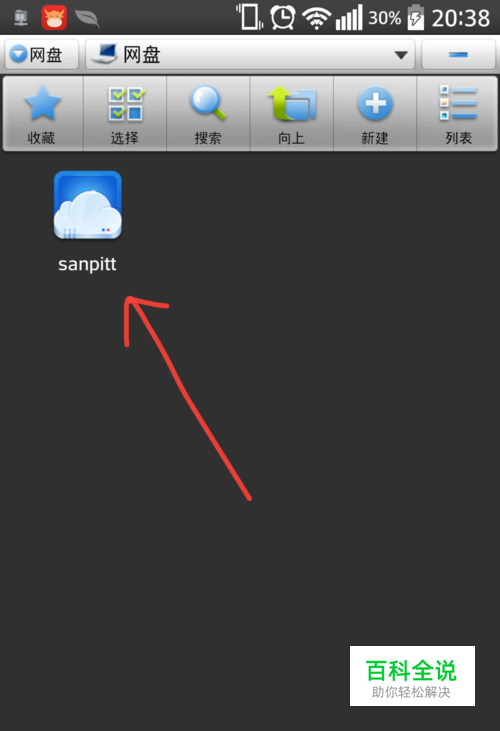Open the sanpitt cloud drive
Viewport: 500px width, 731px height.
point(88,206)
